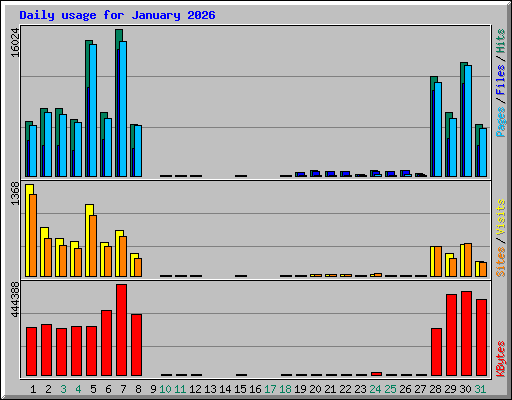This screenshot has width=512, height=400.
Task: Click day label 5 on the x-axis
Action: (x=93, y=389)
